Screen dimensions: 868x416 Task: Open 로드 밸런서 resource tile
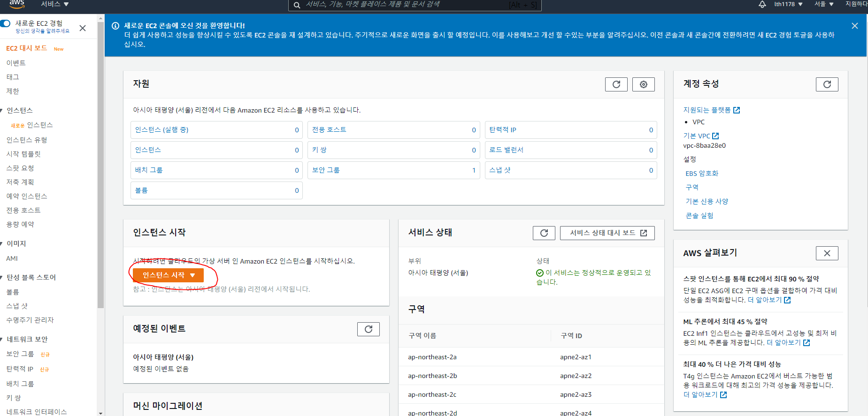[571, 150]
